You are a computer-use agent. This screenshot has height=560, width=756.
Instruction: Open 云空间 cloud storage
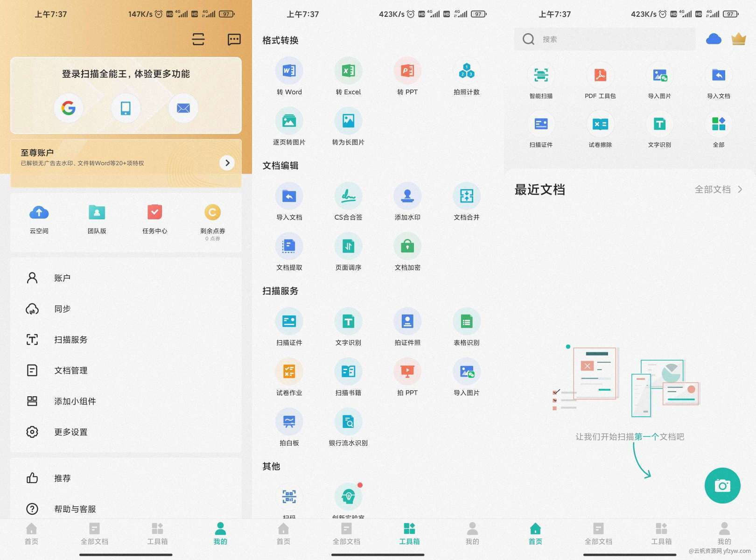(x=39, y=219)
